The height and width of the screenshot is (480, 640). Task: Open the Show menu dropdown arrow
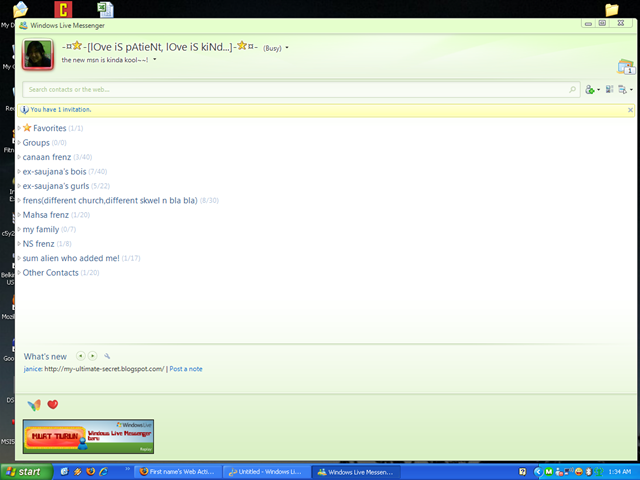[x=631, y=89]
